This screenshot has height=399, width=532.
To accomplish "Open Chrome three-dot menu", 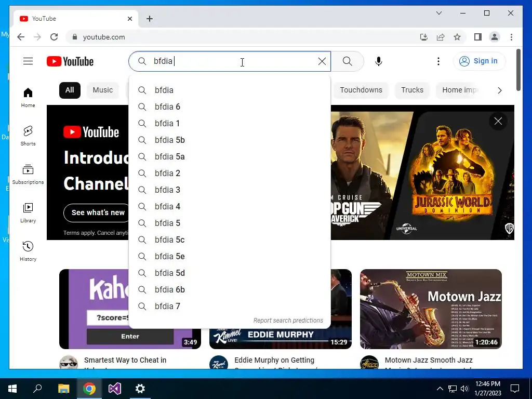I will (511, 37).
